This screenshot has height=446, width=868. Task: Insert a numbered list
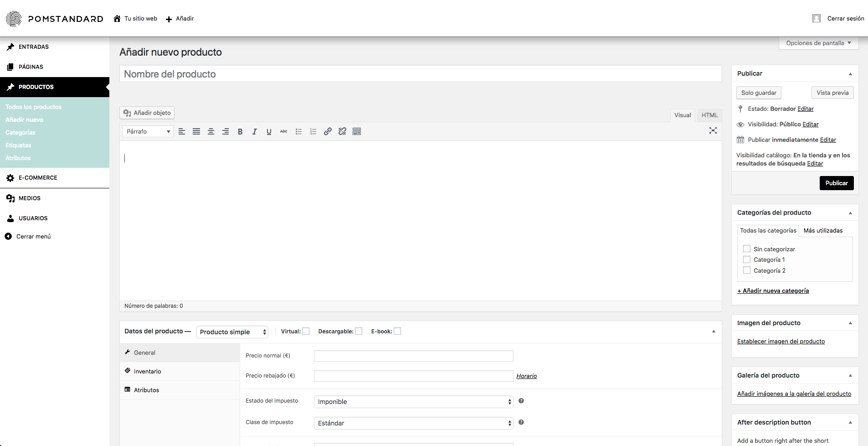point(313,132)
